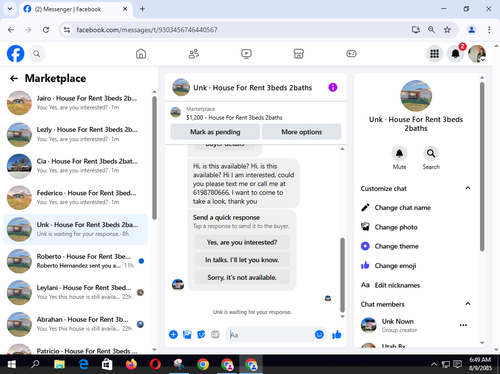Open the Chrome profile icon
Screen dimensions: 500x374
(x=471, y=30)
